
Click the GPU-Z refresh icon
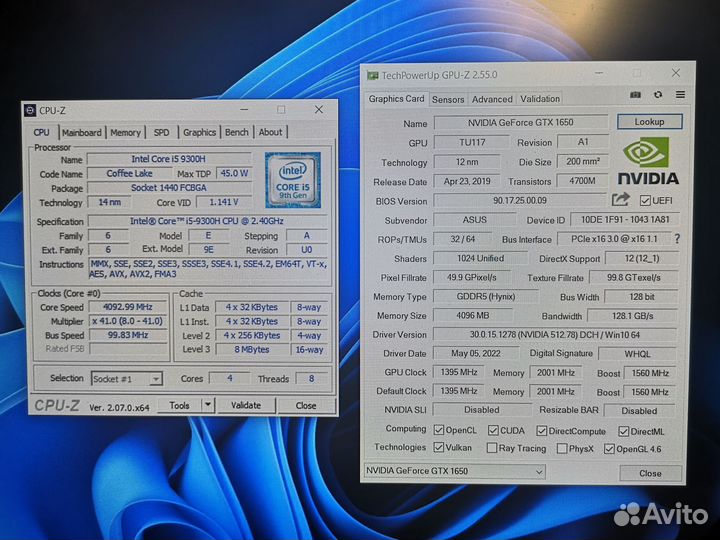pyautogui.click(x=658, y=95)
